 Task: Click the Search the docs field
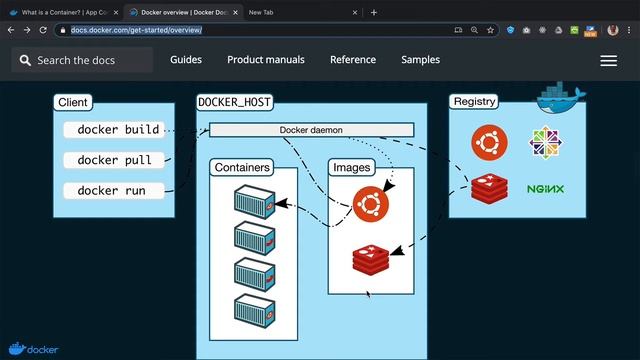[82, 60]
